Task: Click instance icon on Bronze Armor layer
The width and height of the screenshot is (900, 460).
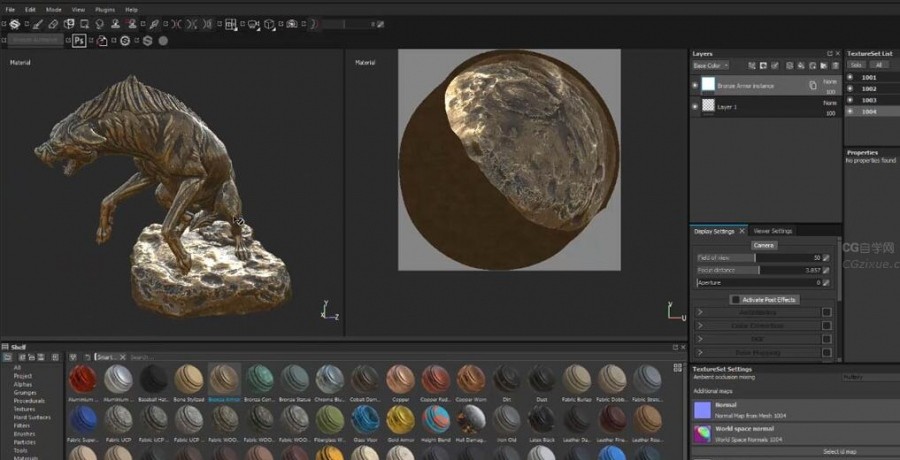Action: click(x=813, y=86)
